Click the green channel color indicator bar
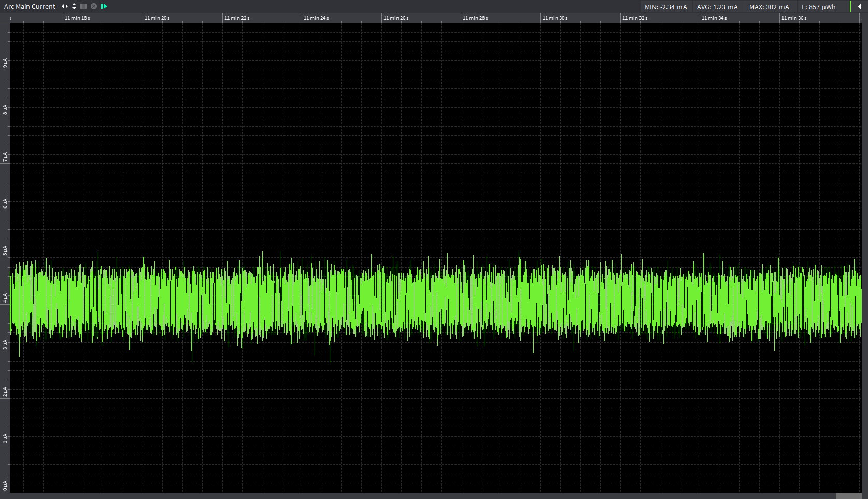The width and height of the screenshot is (868, 499). [x=850, y=7]
